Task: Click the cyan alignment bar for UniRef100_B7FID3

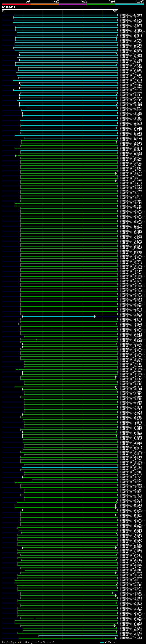Action: point(66,15)
